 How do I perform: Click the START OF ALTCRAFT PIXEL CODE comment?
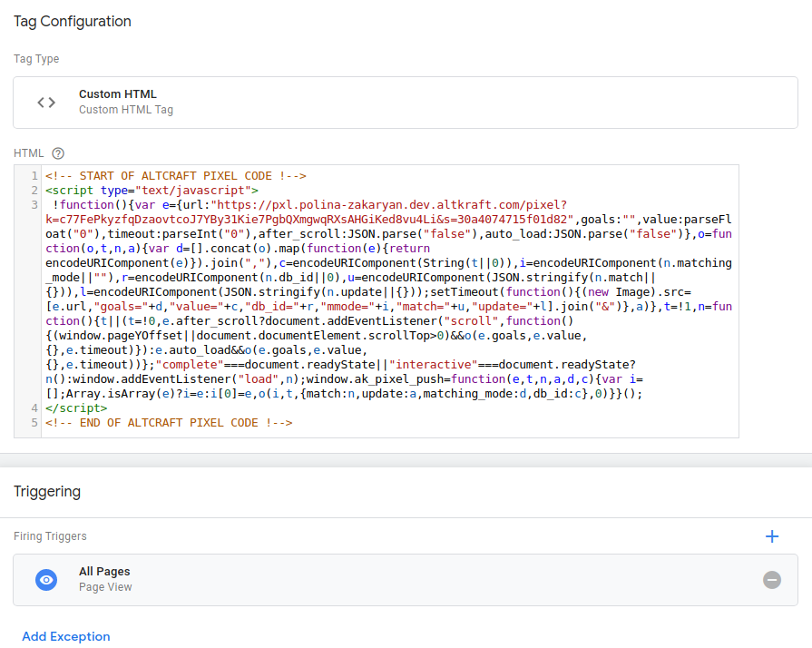(x=175, y=176)
